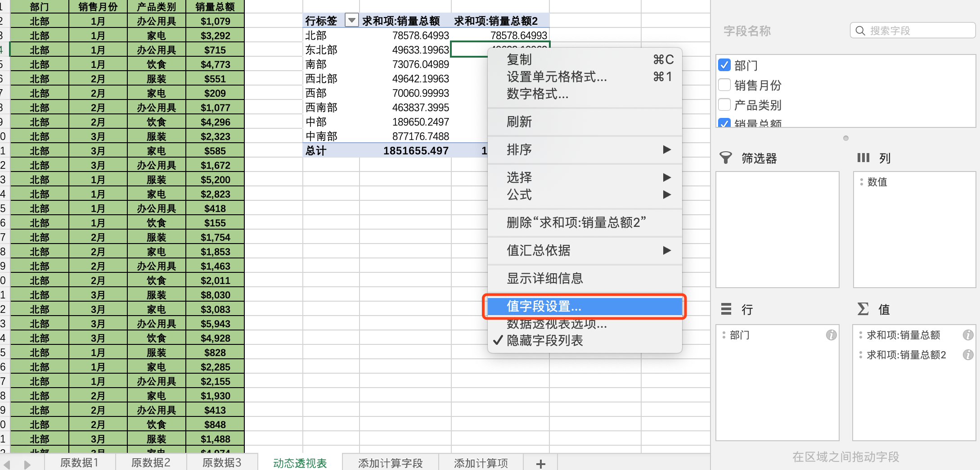Click the 筛选器 funnel icon
The width and height of the screenshot is (980, 470).
click(726, 158)
